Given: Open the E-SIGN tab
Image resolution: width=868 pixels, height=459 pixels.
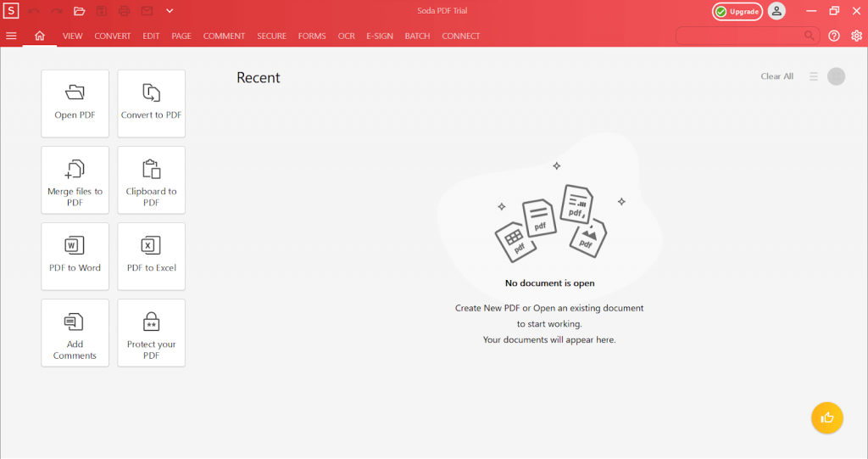Looking at the screenshot, I should coord(380,36).
